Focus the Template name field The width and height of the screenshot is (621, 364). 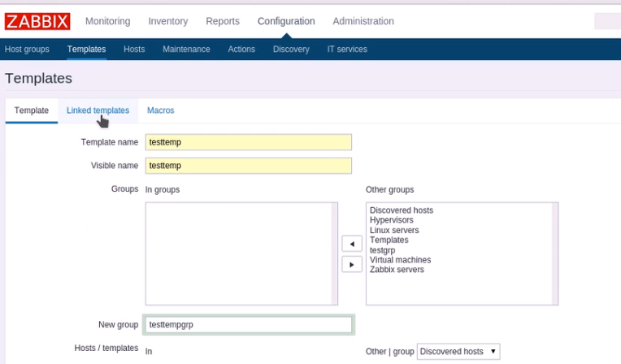(x=249, y=142)
